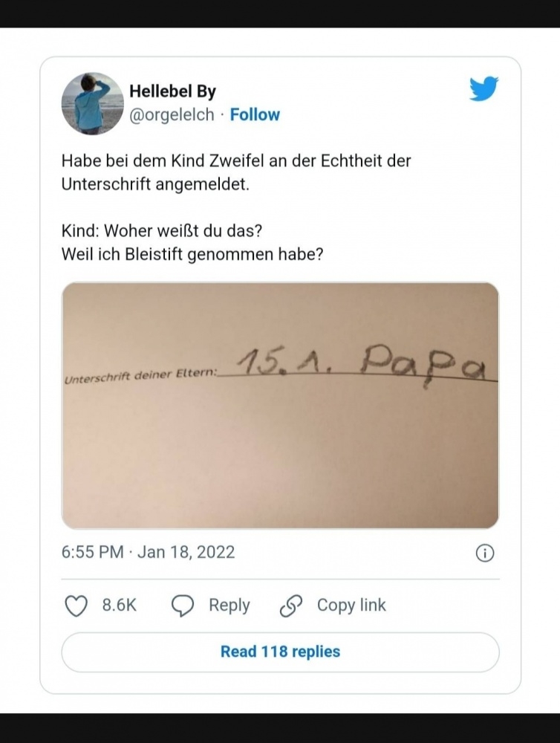Click the 6:55 PM tweet timestamp
Screen dimensions: 560x743
tap(92, 552)
